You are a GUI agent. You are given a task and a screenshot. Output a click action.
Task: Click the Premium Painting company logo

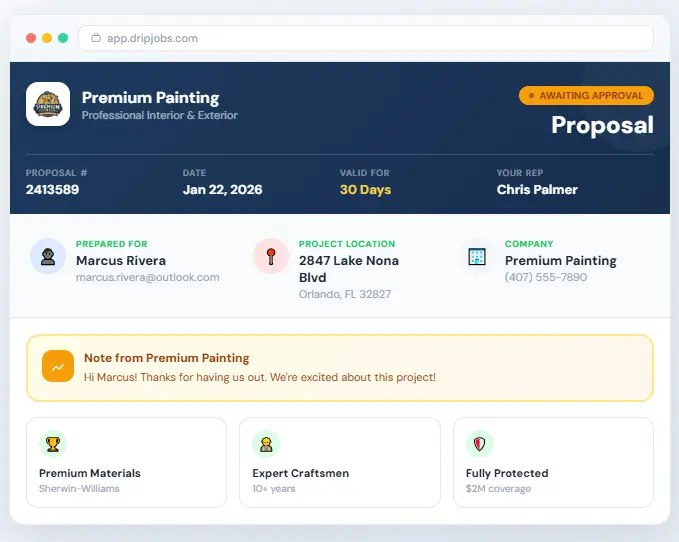[x=48, y=104]
